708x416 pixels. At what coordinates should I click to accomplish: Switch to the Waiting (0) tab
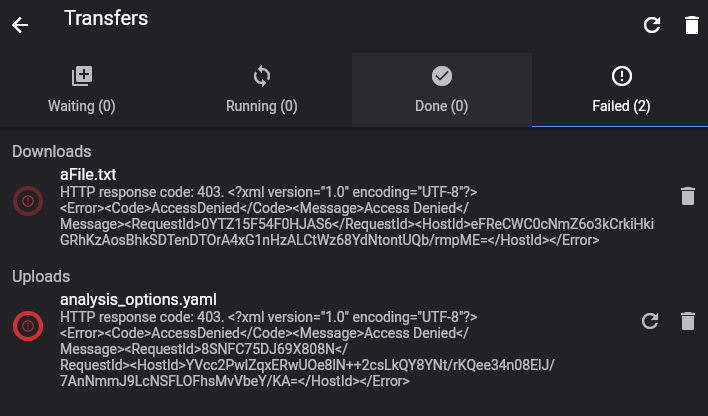[x=82, y=90]
